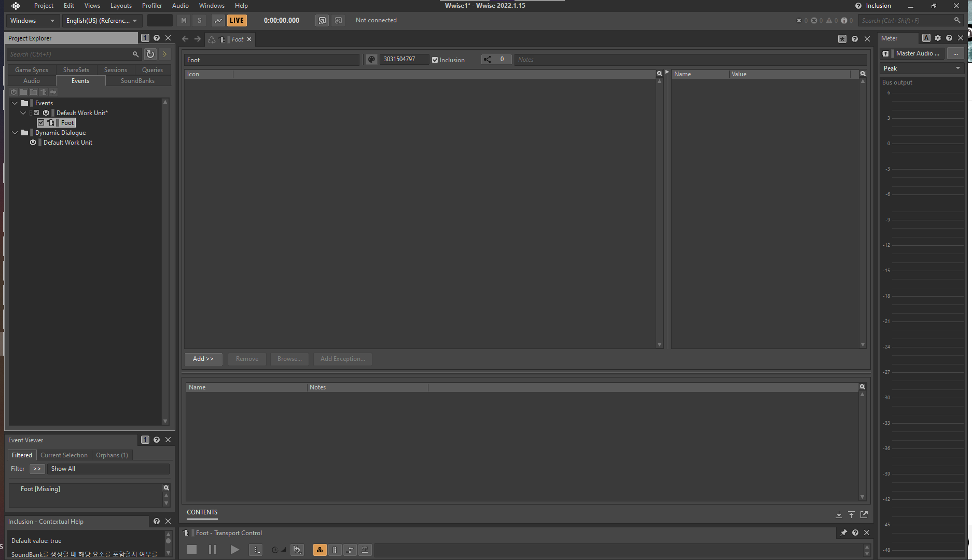Open search in the event actions list
The height and width of the screenshot is (560, 972).
tap(659, 74)
